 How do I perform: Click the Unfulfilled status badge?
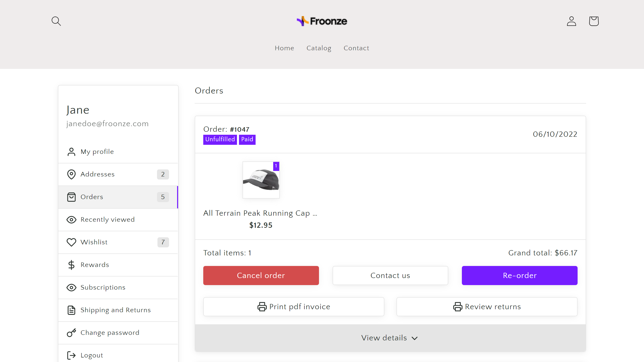click(x=220, y=140)
